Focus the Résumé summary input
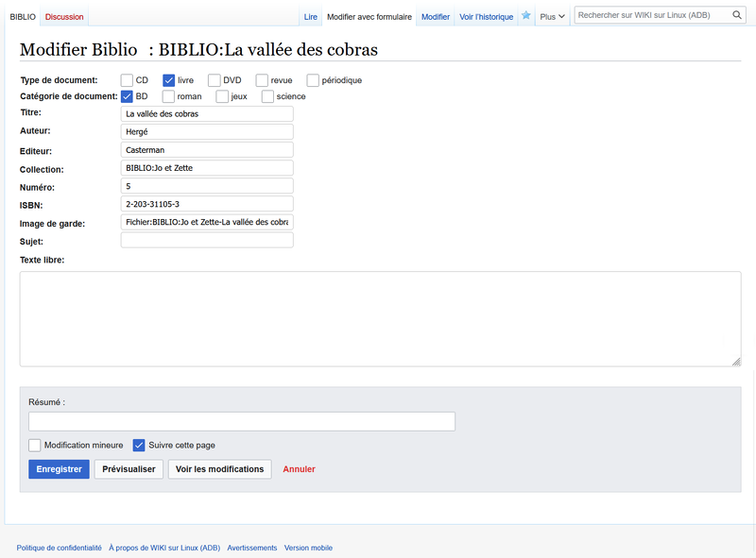Image resolution: width=756 pixels, height=558 pixels. pyautogui.click(x=242, y=422)
